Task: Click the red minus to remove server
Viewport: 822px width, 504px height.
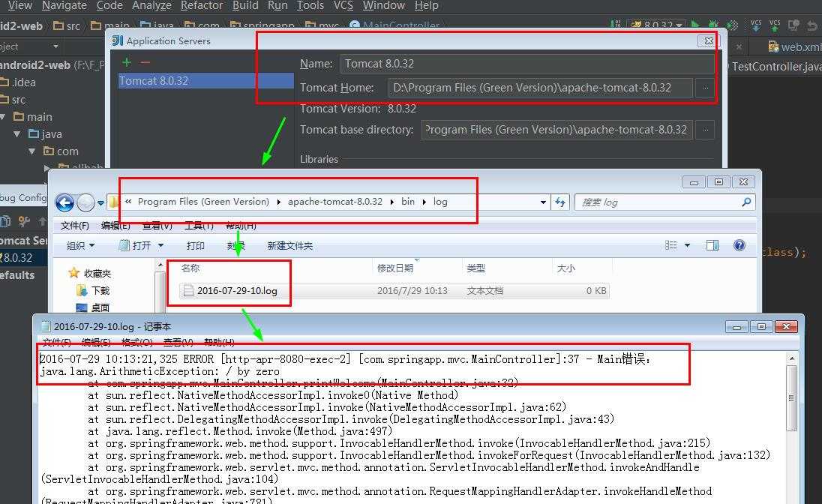Action: click(145, 62)
